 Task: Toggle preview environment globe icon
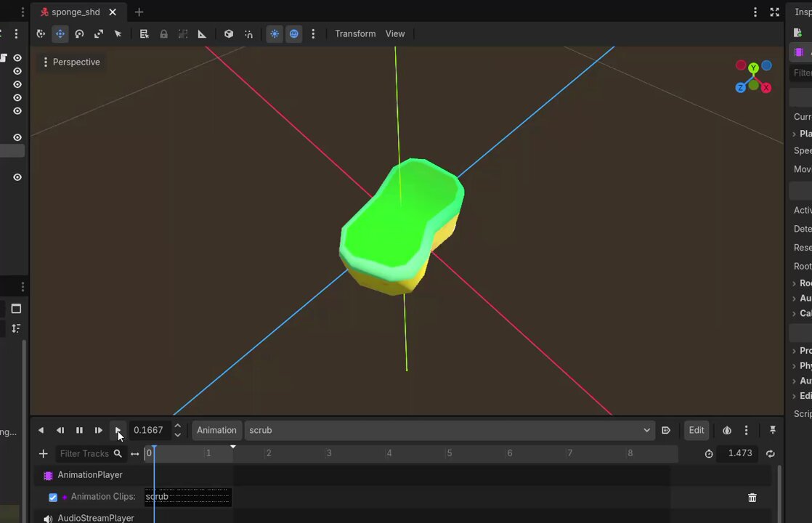click(x=293, y=33)
